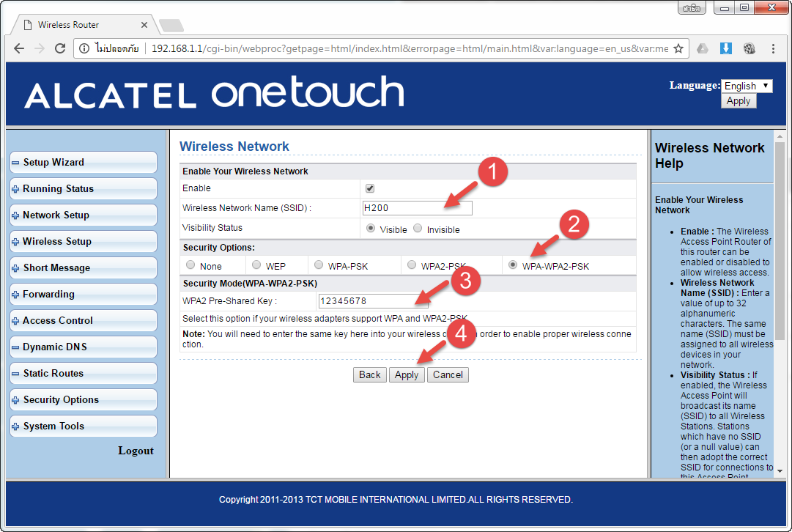Click Back button under wireless form
Image resolution: width=792 pixels, height=532 pixels.
click(x=370, y=375)
